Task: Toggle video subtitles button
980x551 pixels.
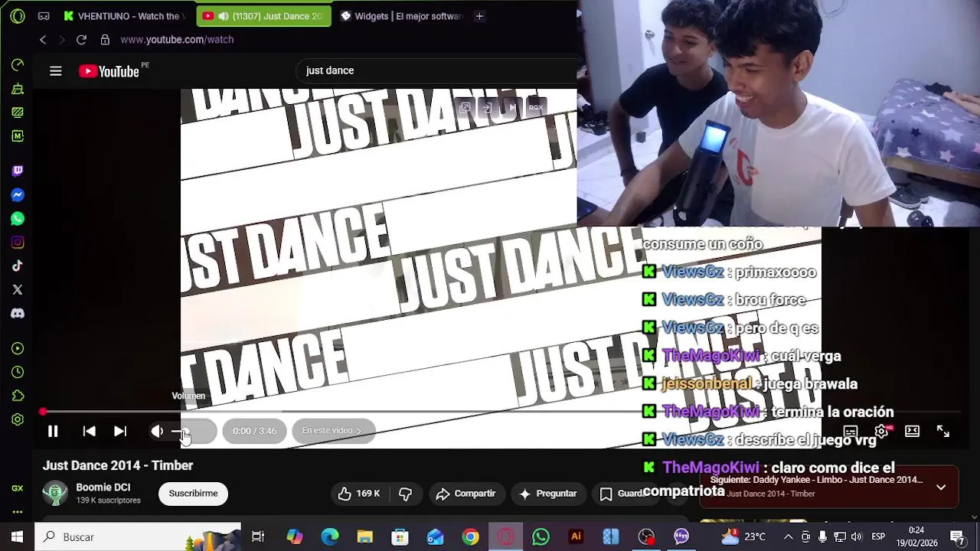Action: (x=850, y=432)
